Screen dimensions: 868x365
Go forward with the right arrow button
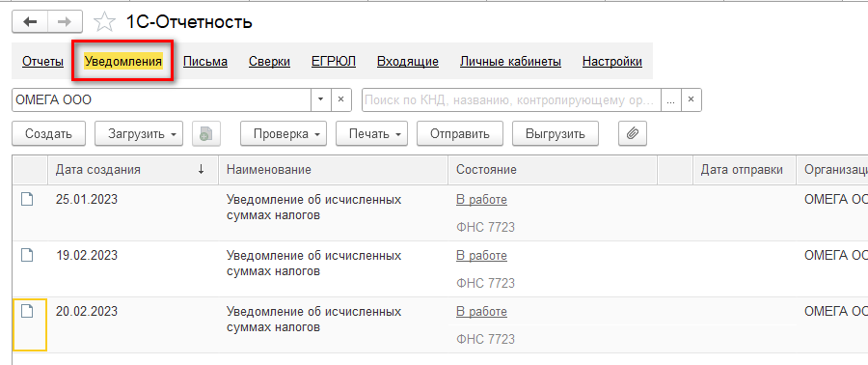65,22
